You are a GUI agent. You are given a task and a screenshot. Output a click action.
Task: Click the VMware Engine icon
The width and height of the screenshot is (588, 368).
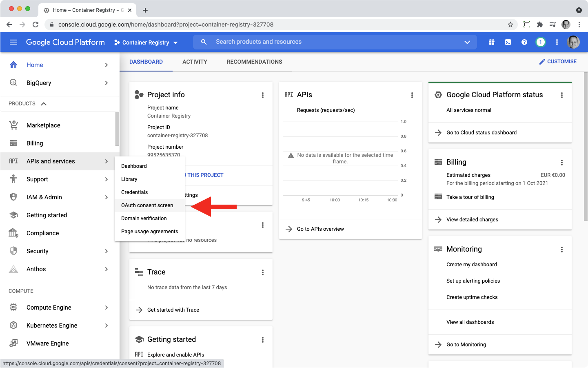pos(13,343)
